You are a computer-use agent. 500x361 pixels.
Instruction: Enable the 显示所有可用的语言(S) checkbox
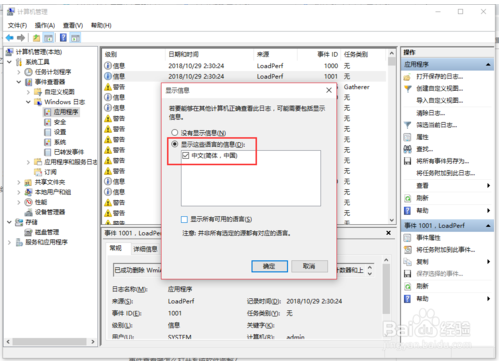pos(184,219)
